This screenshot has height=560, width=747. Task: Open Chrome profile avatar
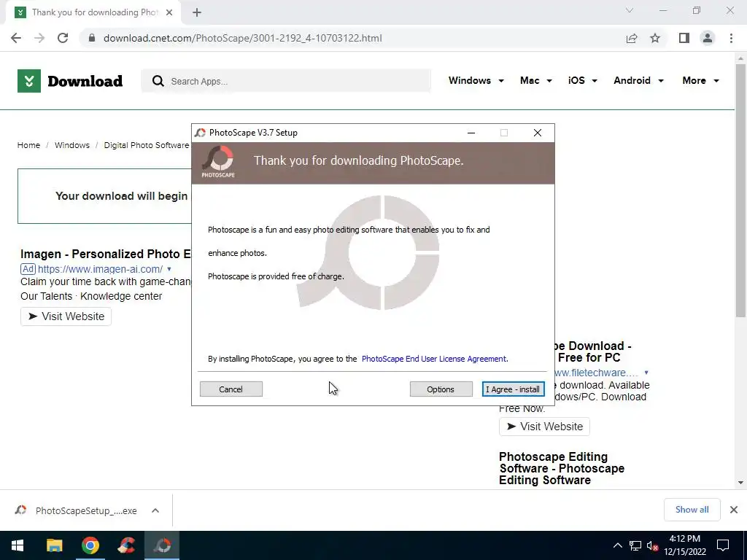pyautogui.click(x=708, y=38)
